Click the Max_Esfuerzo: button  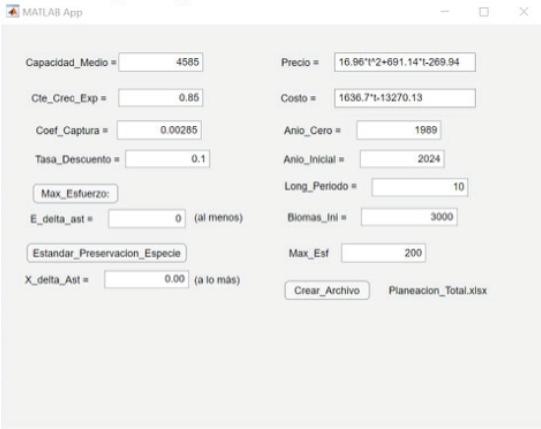(76, 194)
